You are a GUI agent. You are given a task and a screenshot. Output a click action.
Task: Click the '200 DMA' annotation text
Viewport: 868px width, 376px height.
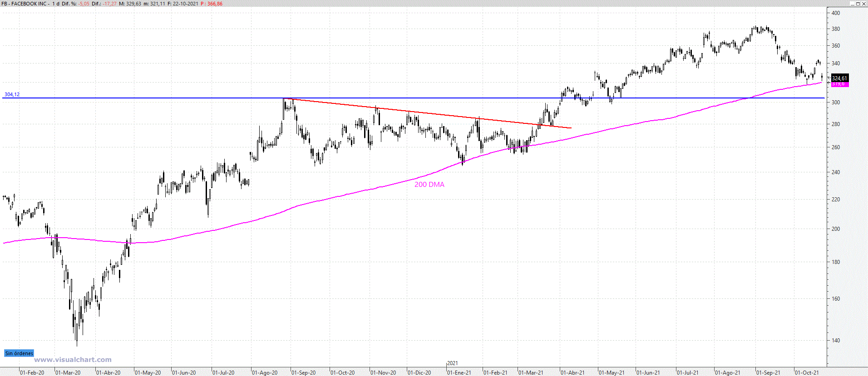point(429,185)
